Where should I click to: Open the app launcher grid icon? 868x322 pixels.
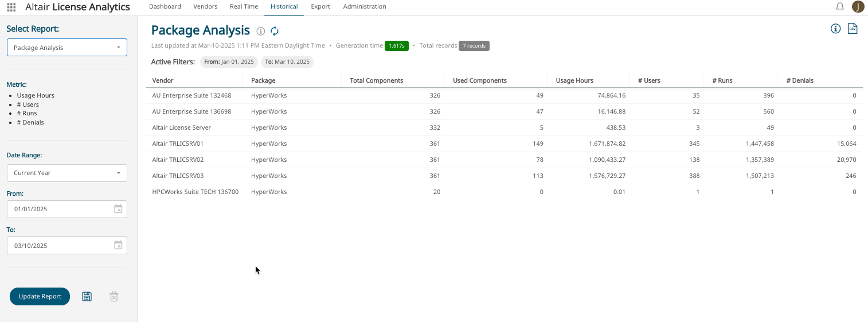(x=11, y=7)
